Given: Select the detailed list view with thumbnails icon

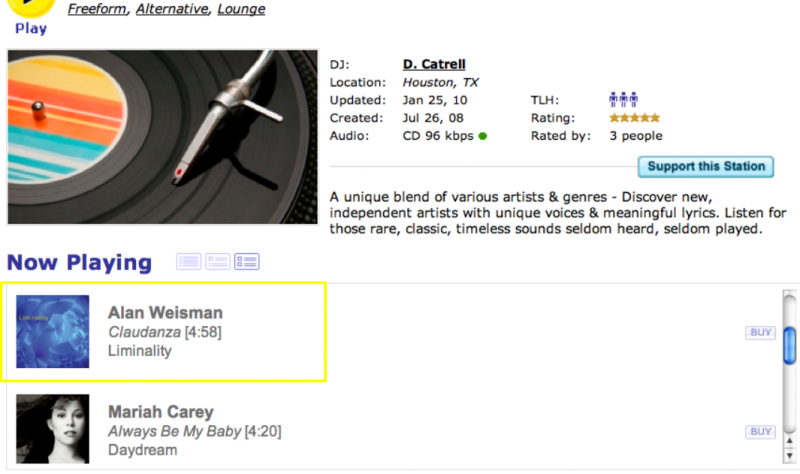Looking at the screenshot, I should (247, 262).
